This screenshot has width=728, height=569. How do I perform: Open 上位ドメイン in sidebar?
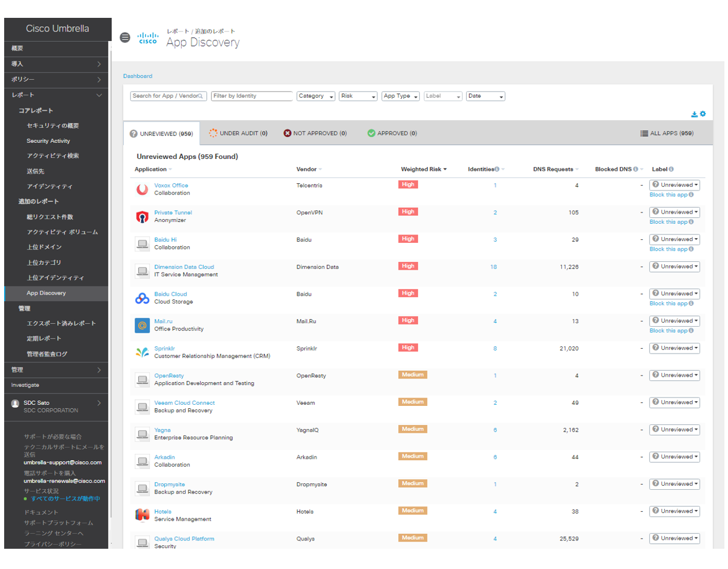pyautogui.click(x=44, y=247)
